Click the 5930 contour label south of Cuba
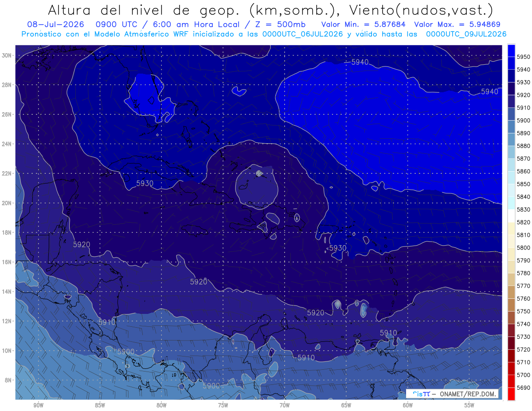Viewport: 532px width, 411px height. (x=145, y=183)
